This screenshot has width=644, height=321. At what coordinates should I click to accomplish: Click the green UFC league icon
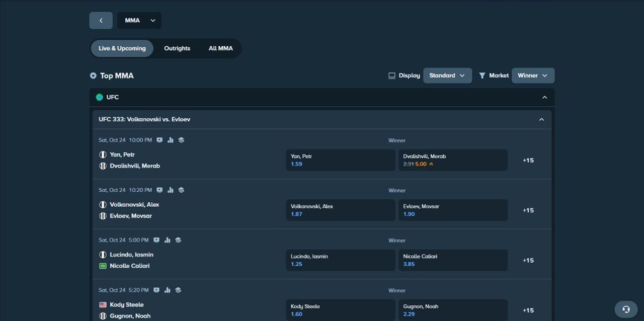click(x=100, y=97)
